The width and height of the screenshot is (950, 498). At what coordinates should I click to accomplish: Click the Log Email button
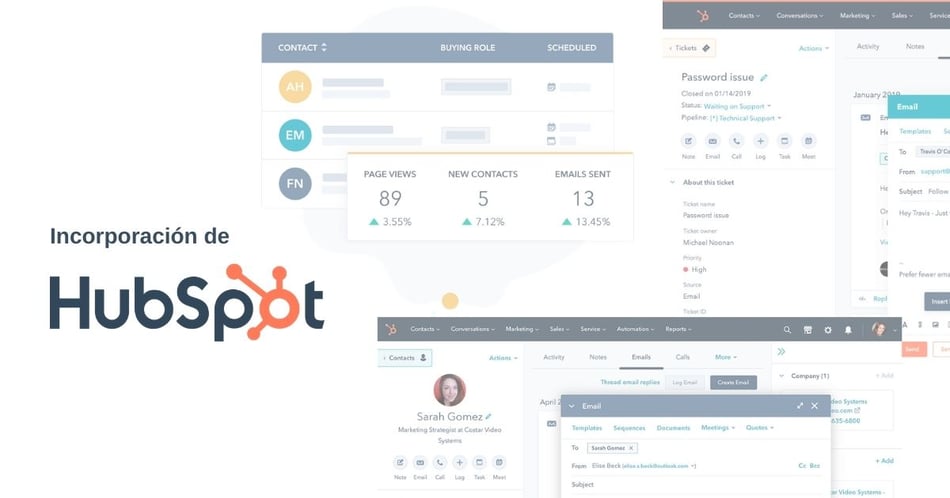[685, 382]
